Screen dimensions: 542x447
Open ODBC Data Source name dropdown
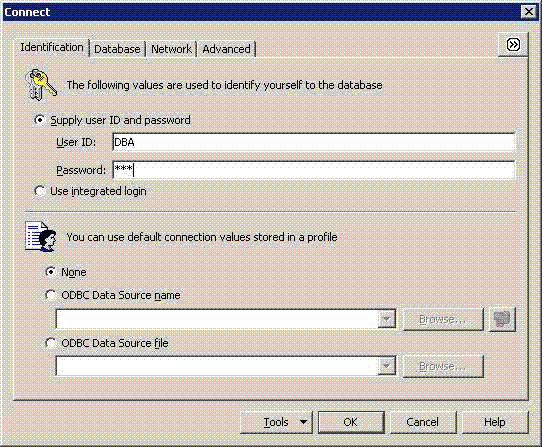(386, 319)
